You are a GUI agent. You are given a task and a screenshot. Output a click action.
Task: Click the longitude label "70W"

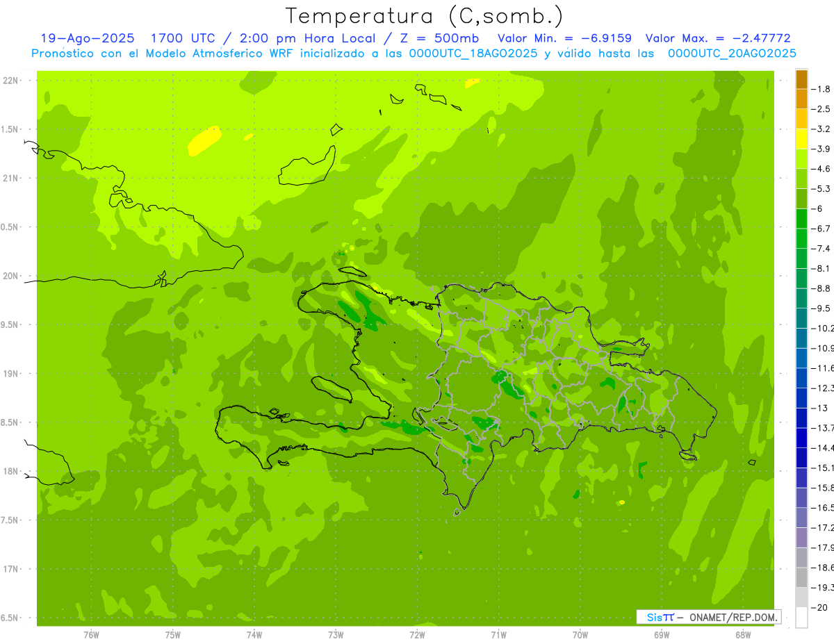tap(580, 635)
